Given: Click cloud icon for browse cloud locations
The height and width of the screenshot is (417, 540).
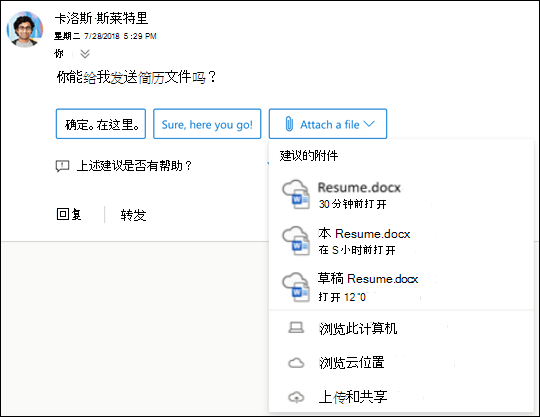Looking at the screenshot, I should click(296, 363).
